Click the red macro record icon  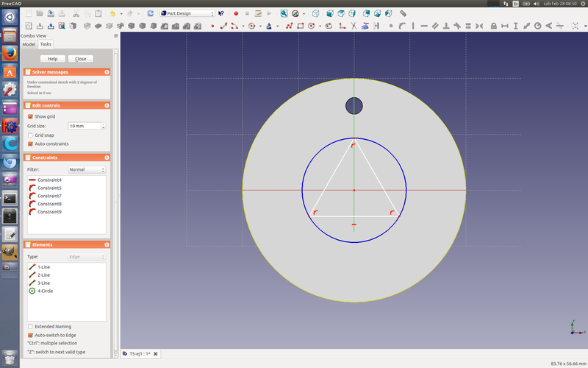(236, 13)
